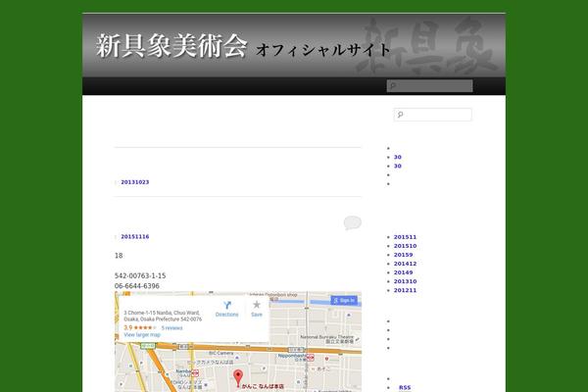Click the Save star icon on the map
This screenshot has width=588, height=392.
pyautogui.click(x=257, y=305)
